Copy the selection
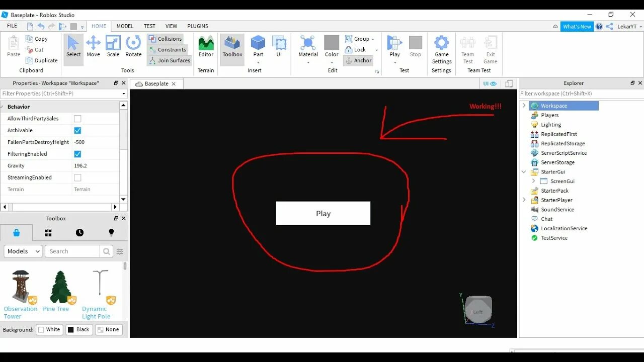This screenshot has width=644, height=362. coord(36,39)
